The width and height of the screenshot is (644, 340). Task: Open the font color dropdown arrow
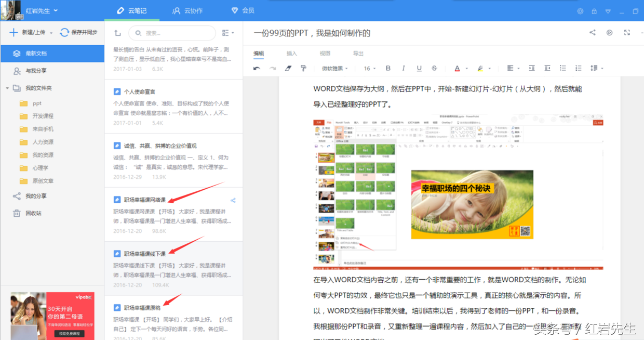click(467, 69)
